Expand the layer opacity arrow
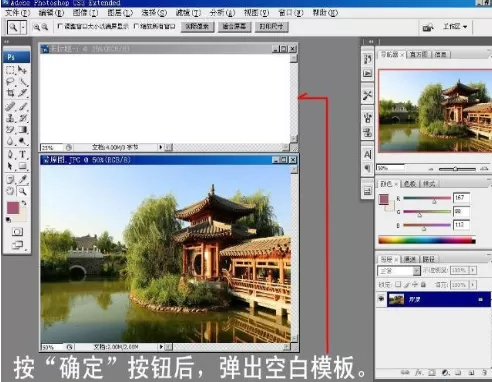The width and height of the screenshot is (492, 382). 473,270
